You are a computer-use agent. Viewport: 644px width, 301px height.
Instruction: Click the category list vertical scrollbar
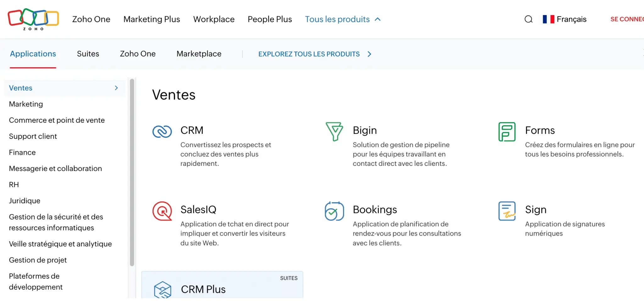coord(132,172)
